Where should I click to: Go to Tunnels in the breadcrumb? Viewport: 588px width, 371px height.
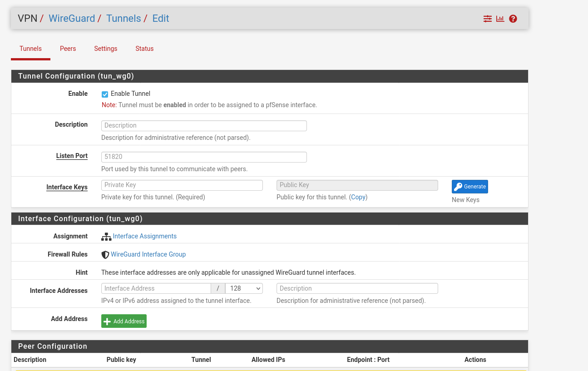tap(124, 19)
